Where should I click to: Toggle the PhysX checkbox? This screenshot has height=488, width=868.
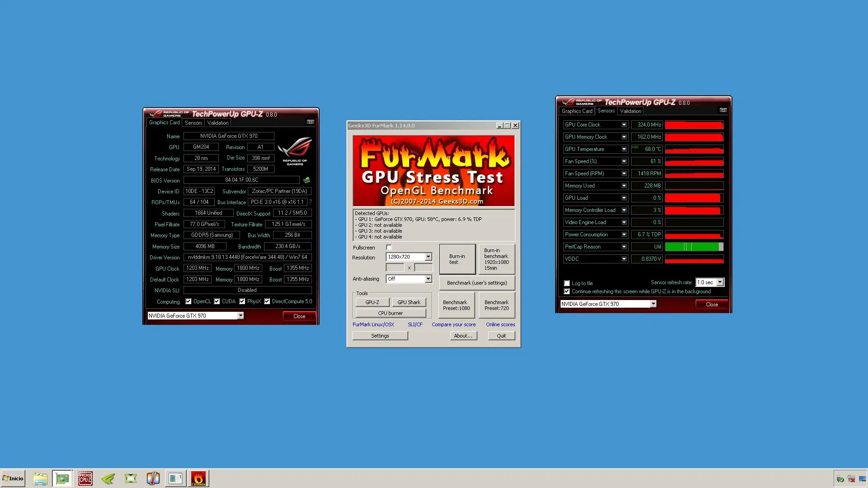pyautogui.click(x=242, y=301)
